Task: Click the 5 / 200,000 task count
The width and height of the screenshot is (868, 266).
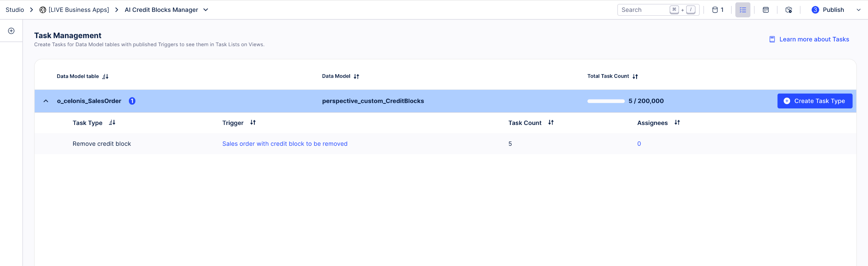Action: [646, 101]
